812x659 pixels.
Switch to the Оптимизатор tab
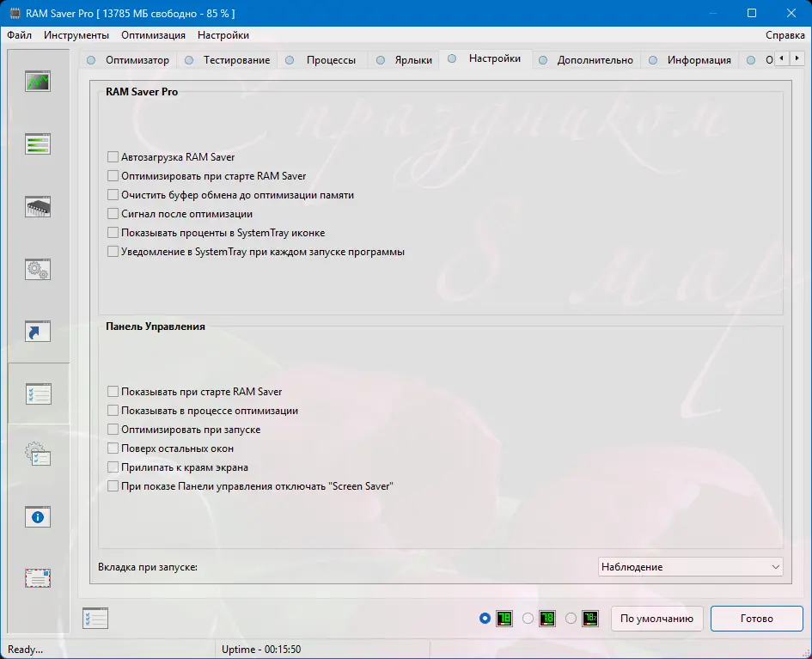click(128, 60)
